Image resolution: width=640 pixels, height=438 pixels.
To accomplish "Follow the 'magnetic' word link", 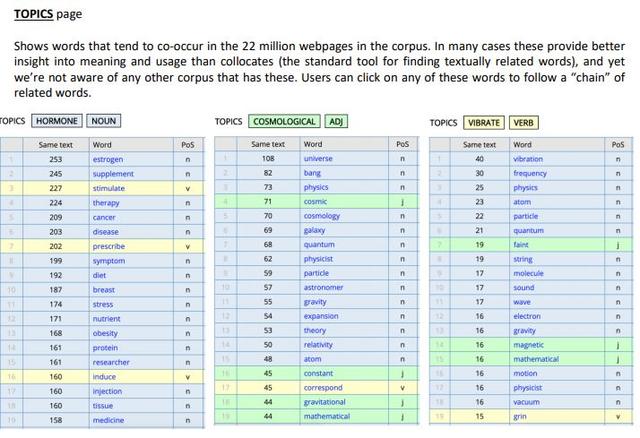I will [x=529, y=345].
